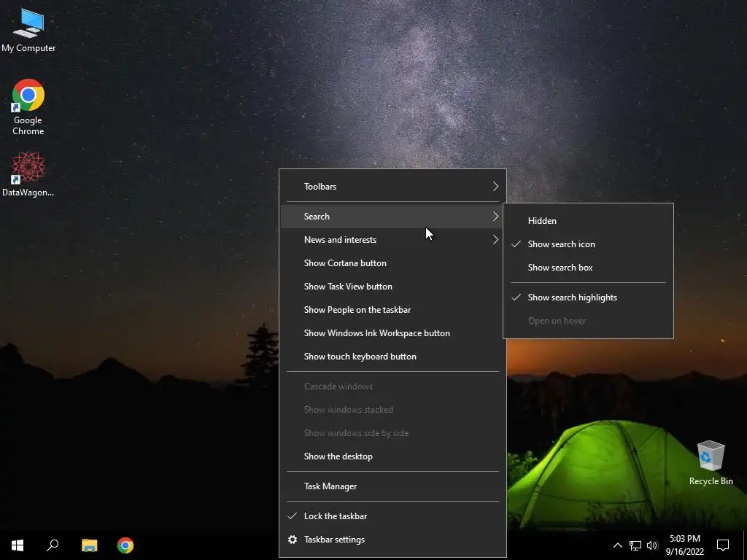This screenshot has width=747, height=560.
Task: Expand the Search submenu arrow
Action: pos(495,216)
